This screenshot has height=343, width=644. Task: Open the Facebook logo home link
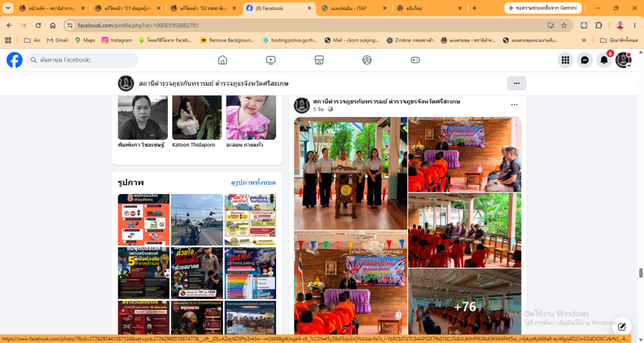14,60
